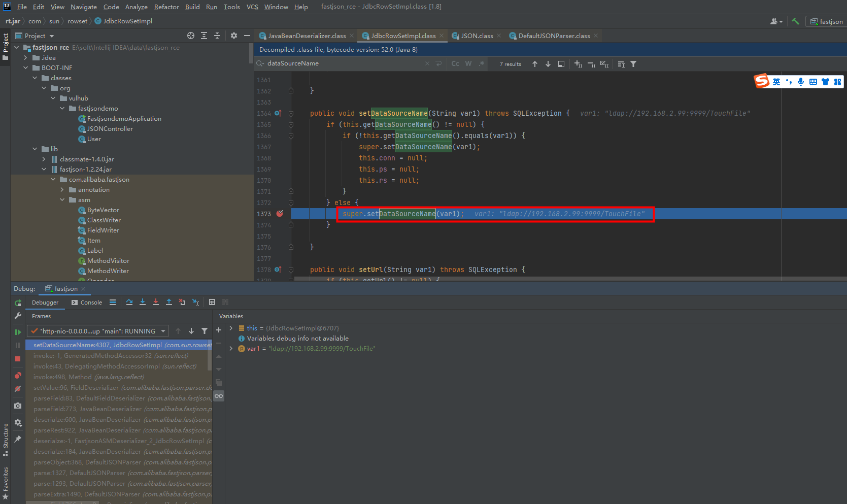Open thread selector dropdown
Screen dimensions: 847x504
pos(98,331)
